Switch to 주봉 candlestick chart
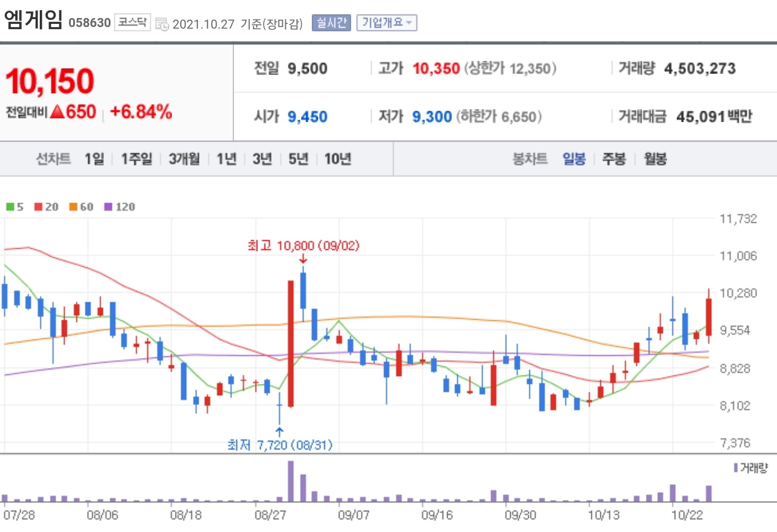 (x=614, y=159)
